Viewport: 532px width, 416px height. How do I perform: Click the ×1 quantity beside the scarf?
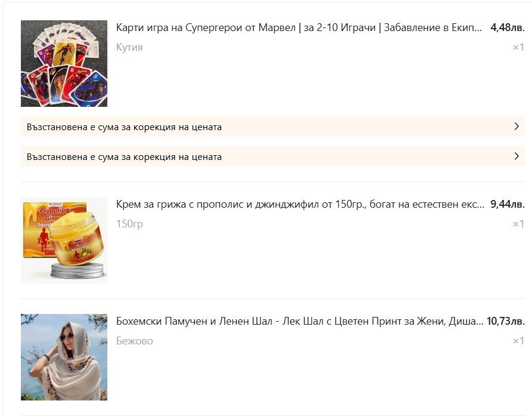click(518, 341)
